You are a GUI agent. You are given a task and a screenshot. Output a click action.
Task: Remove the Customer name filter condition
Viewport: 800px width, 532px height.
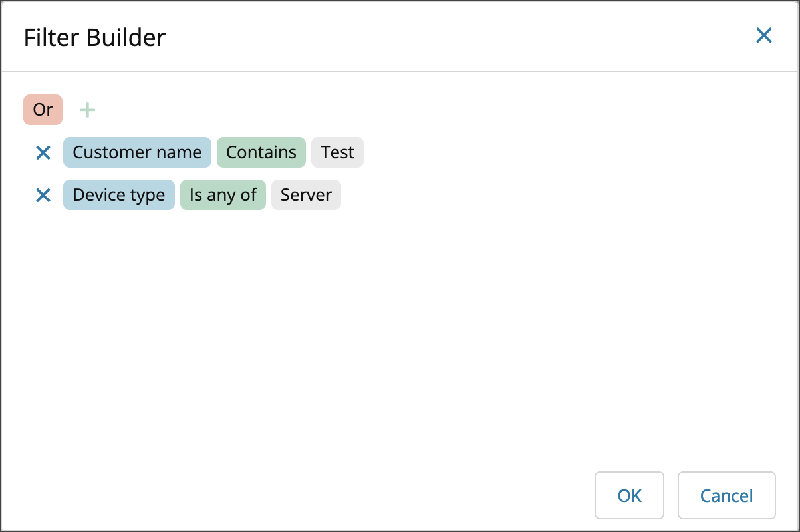[x=43, y=152]
